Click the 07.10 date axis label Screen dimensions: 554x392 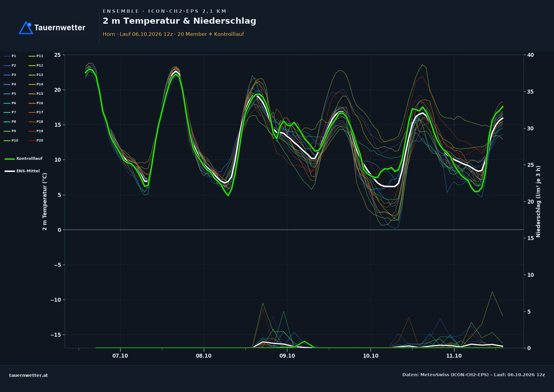(120, 356)
